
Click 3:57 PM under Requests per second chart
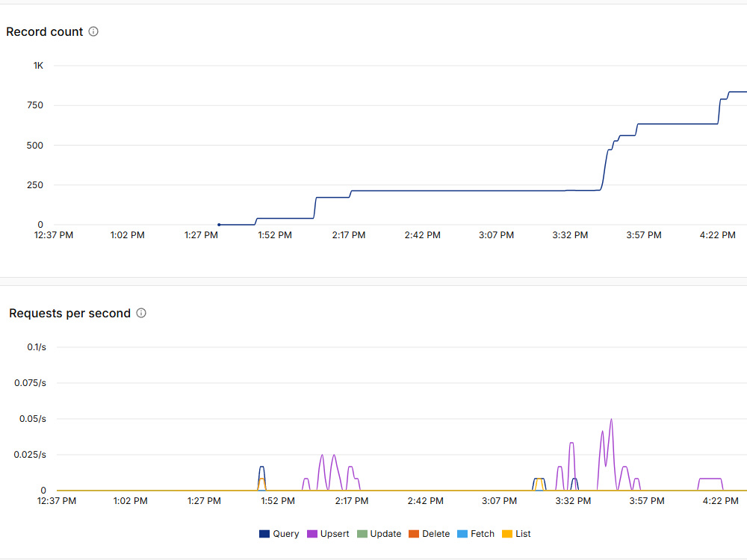pos(646,501)
